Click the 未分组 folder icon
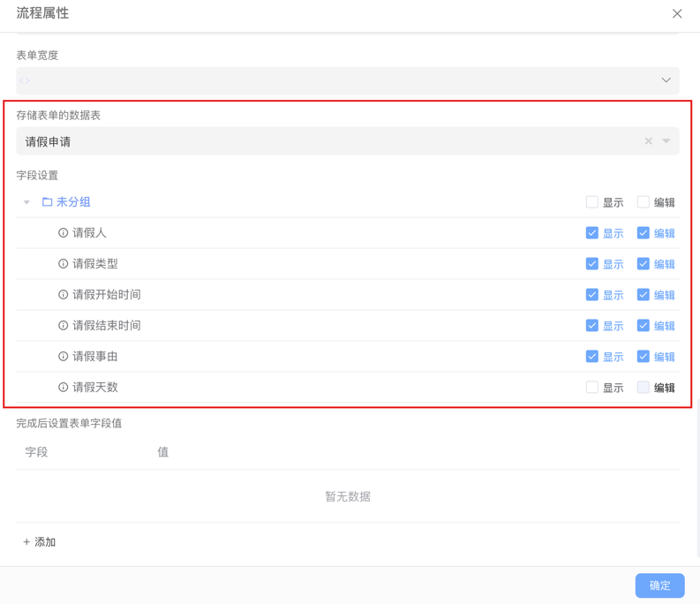This screenshot has width=700, height=604. tap(48, 202)
